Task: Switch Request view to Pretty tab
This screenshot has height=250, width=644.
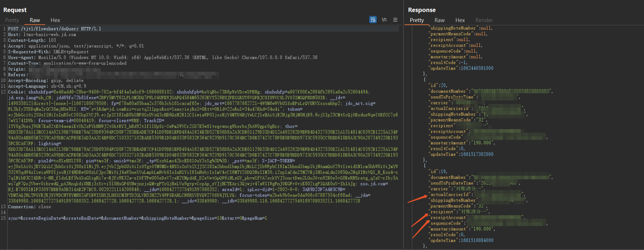Action: [12, 20]
